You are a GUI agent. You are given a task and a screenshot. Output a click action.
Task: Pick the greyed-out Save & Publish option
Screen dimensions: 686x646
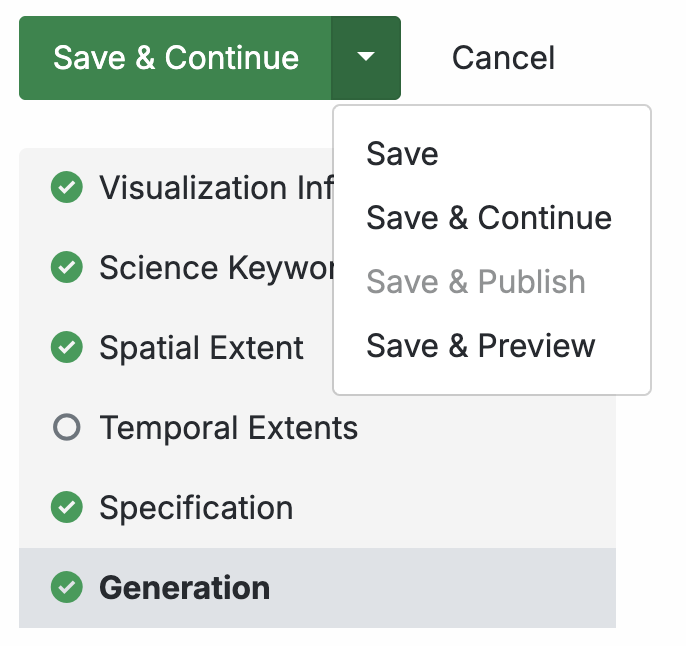point(476,282)
